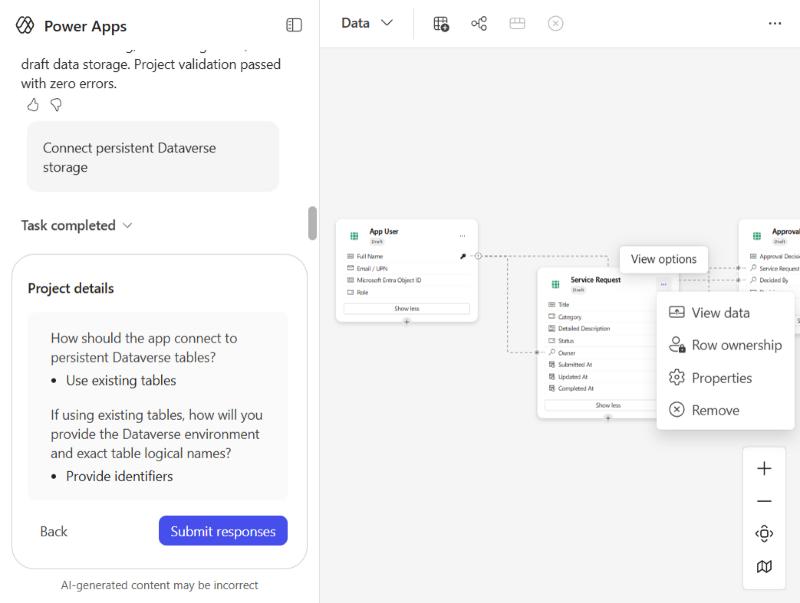Go Back in the project details form
The height and width of the screenshot is (603, 800).
[x=54, y=531]
